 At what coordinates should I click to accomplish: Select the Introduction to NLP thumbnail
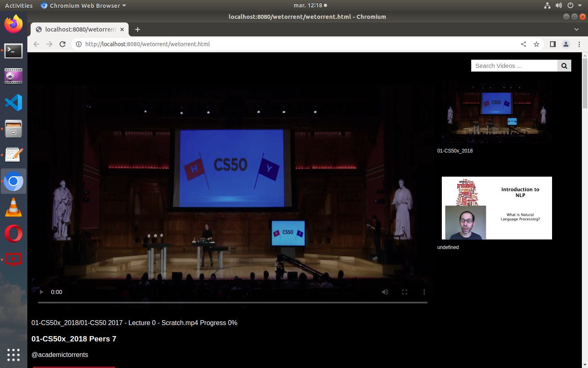click(497, 208)
